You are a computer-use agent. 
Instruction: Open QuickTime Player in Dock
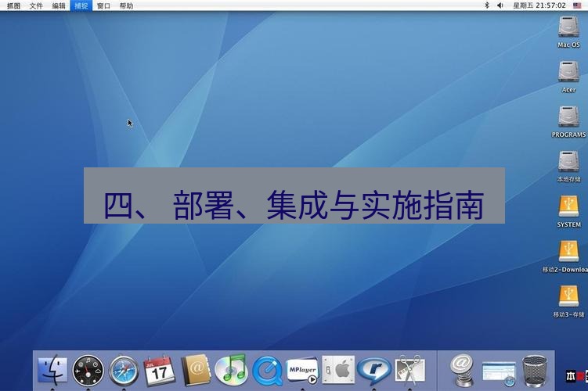click(267, 371)
